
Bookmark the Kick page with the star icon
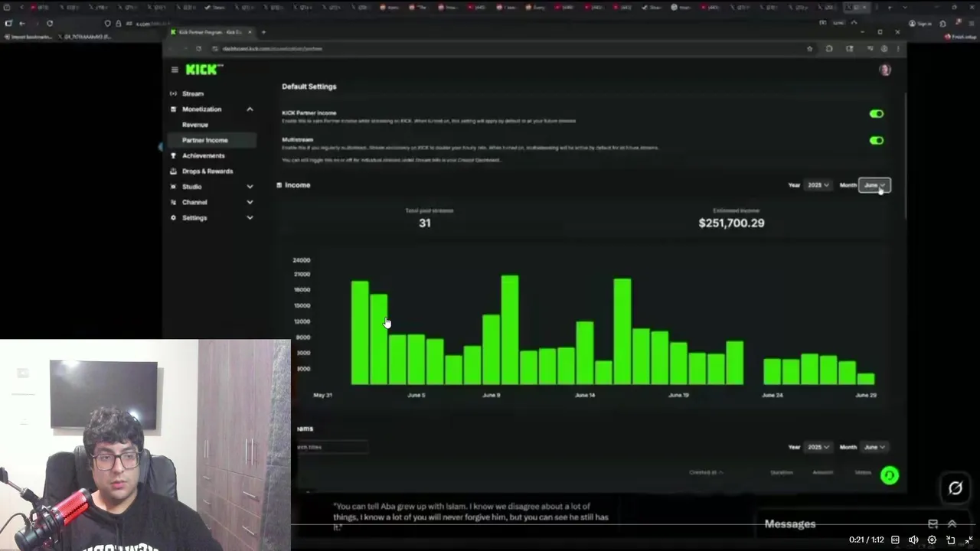[x=809, y=49]
